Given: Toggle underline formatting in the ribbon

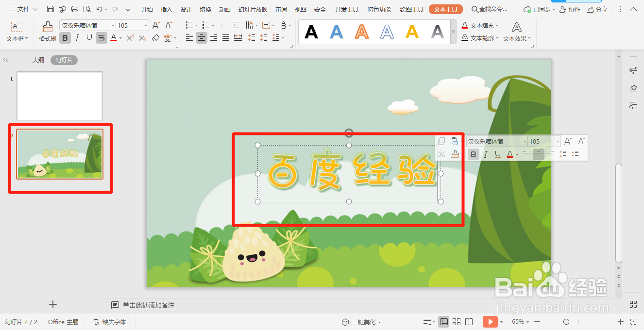Looking at the screenshot, I should tap(89, 38).
